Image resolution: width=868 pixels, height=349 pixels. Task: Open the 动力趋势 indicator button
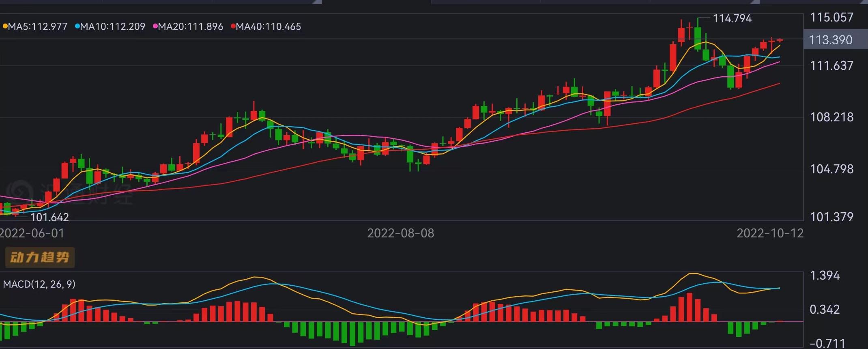pyautogui.click(x=39, y=257)
